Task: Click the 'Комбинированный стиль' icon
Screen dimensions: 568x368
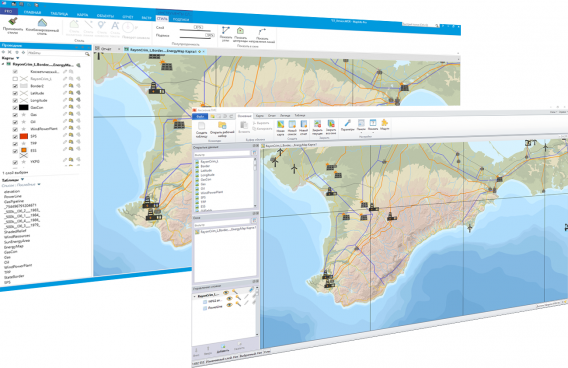Action: 42,23
